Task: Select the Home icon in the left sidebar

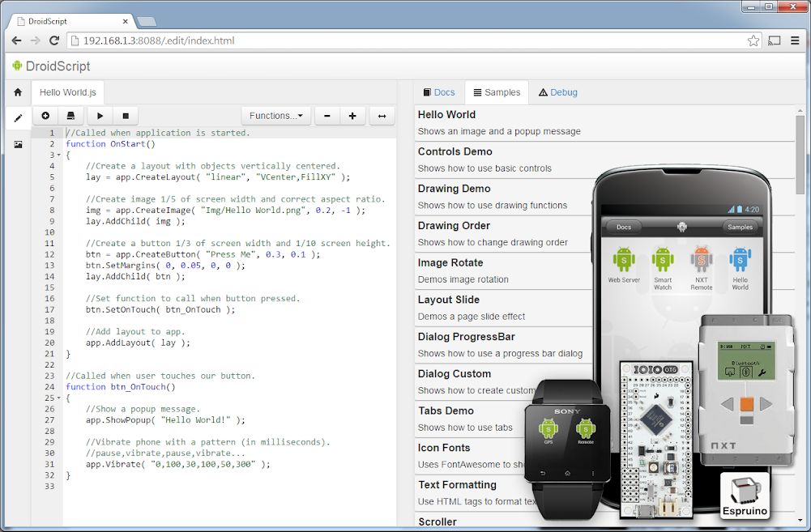Action: coord(17,92)
